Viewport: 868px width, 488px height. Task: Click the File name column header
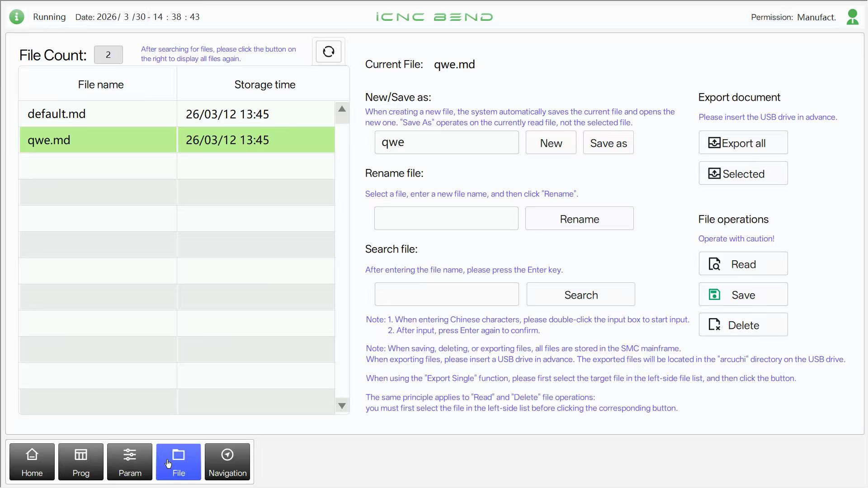tap(98, 84)
